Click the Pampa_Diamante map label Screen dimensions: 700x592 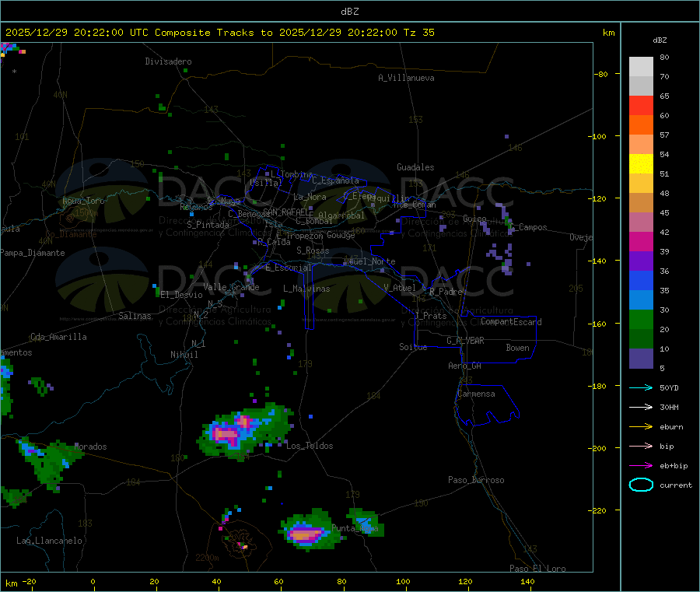point(33,253)
